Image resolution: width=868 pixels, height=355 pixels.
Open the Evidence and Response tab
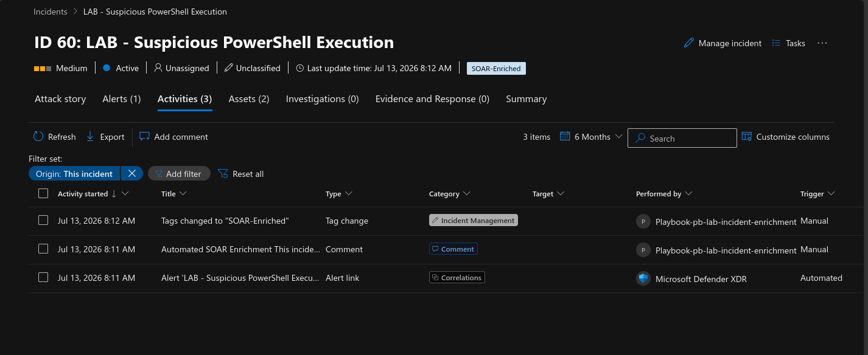[x=432, y=99]
